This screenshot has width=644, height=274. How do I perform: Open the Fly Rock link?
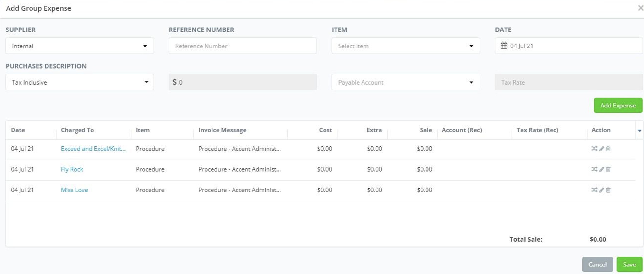pyautogui.click(x=72, y=169)
